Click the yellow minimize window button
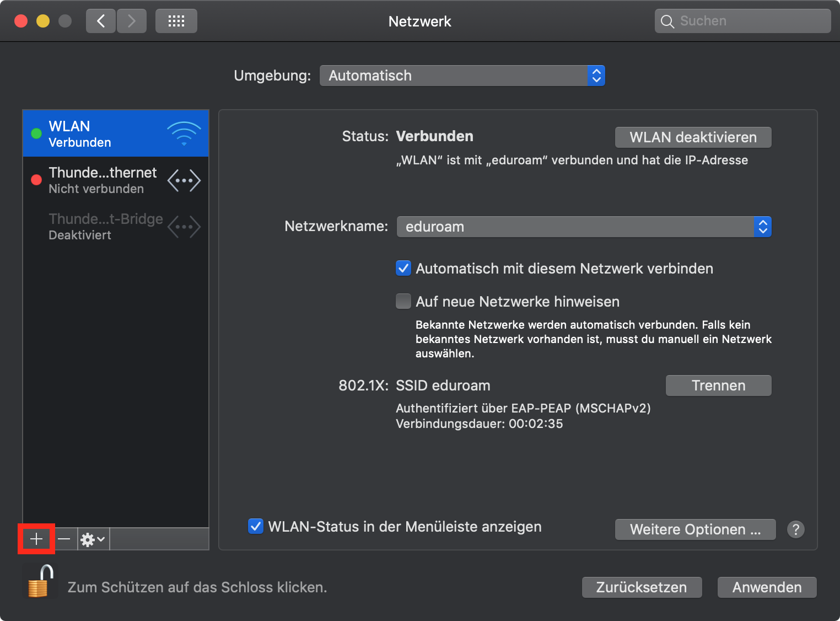840x621 pixels. click(43, 21)
